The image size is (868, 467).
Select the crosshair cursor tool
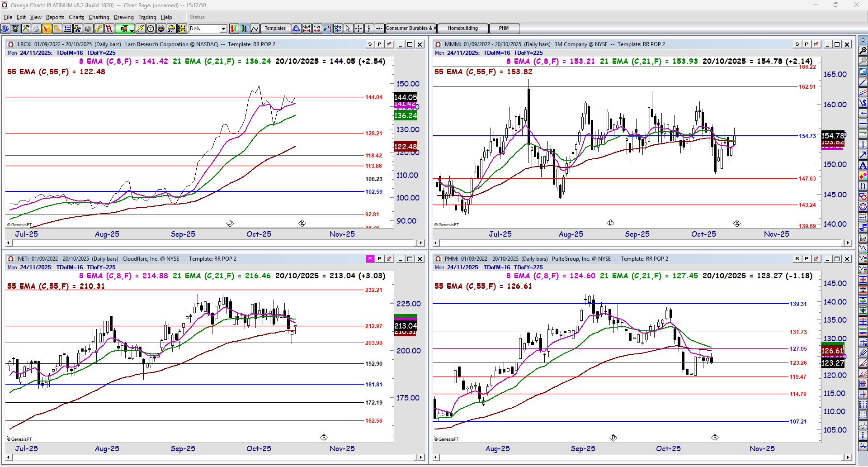(359, 29)
